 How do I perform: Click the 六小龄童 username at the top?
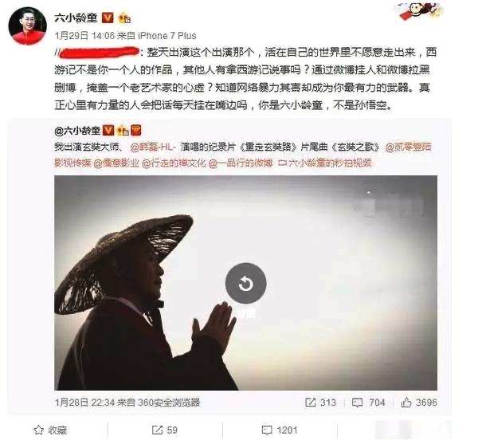click(76, 18)
